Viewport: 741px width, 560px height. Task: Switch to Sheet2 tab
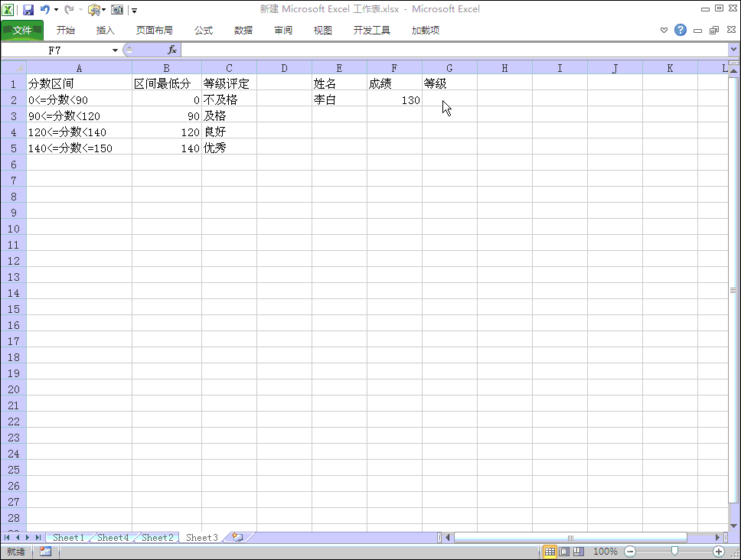click(158, 537)
